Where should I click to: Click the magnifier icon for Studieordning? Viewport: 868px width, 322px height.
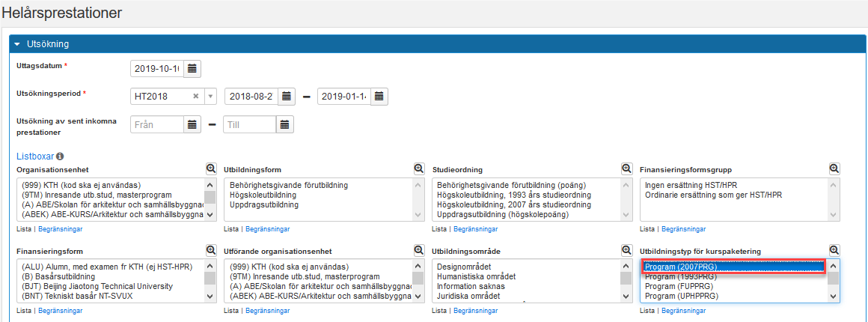(x=627, y=169)
